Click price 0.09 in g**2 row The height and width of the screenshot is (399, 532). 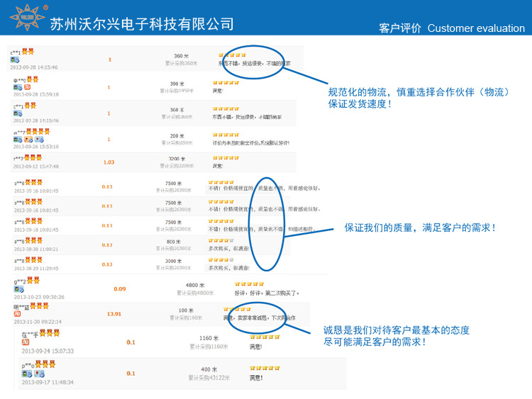[x=119, y=288]
